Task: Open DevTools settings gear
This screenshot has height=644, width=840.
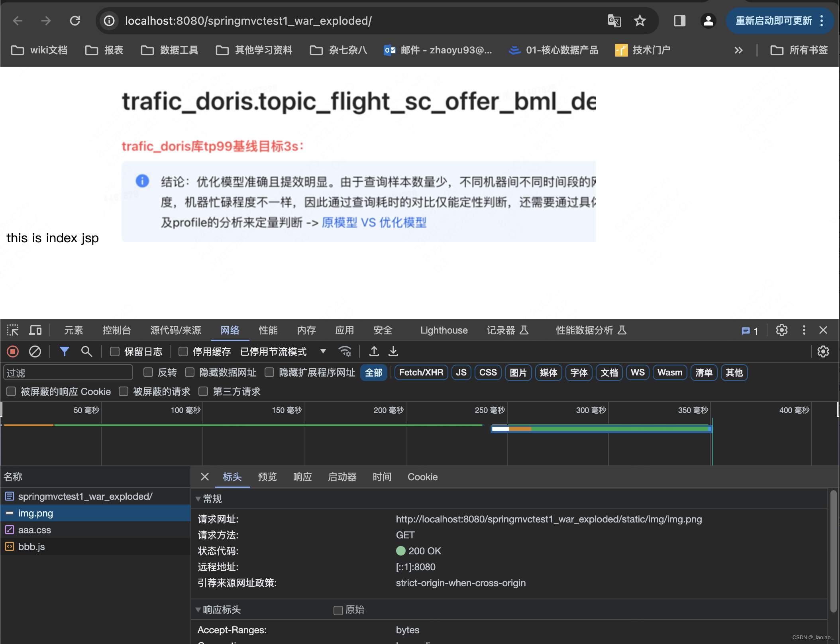Action: pos(782,330)
